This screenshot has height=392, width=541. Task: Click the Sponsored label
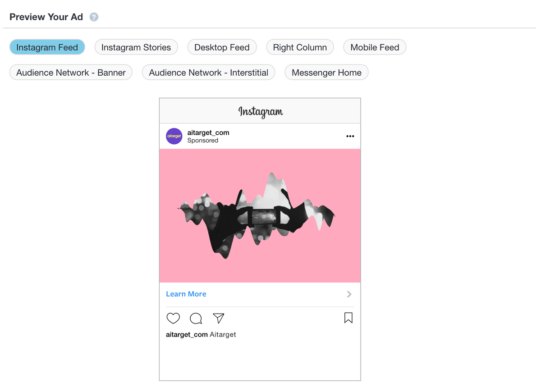[x=203, y=141]
